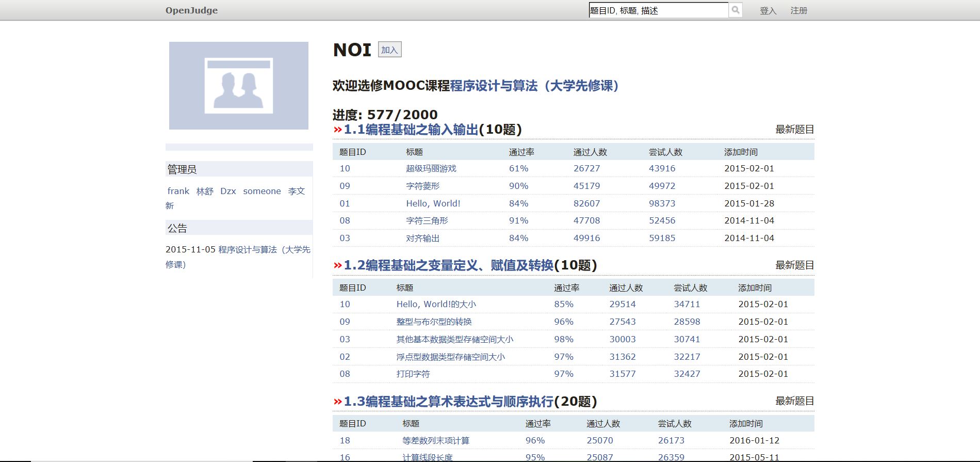Click attempt count 52456 of 字符三角形

coord(662,220)
